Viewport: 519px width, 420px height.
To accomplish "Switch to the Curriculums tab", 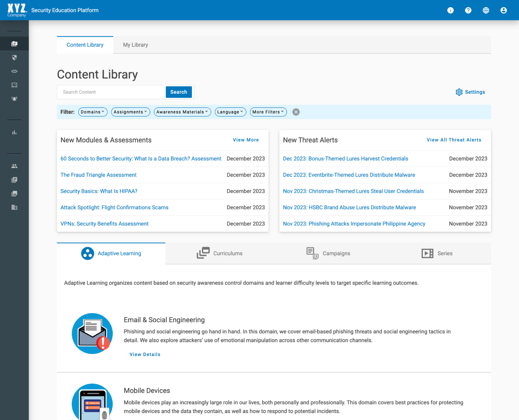I will point(220,253).
